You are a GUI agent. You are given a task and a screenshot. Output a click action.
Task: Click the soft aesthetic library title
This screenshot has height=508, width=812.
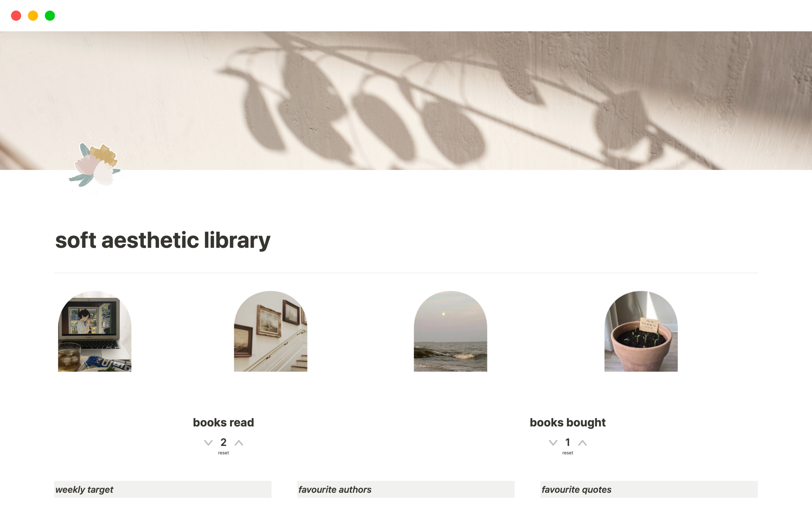[163, 240]
